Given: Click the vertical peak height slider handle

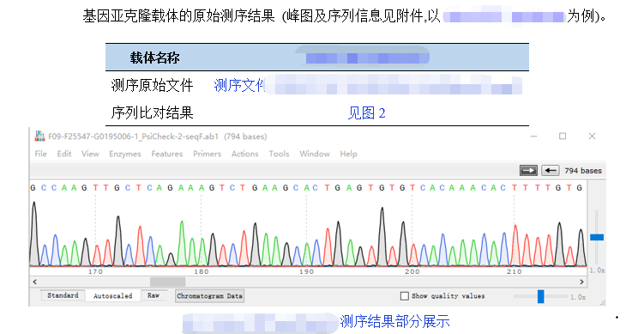Looking at the screenshot, I should [597, 237].
